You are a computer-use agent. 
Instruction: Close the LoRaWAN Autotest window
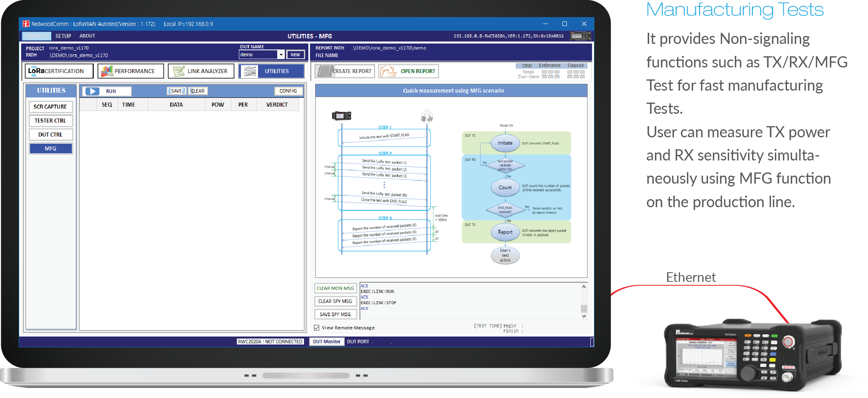click(x=584, y=24)
